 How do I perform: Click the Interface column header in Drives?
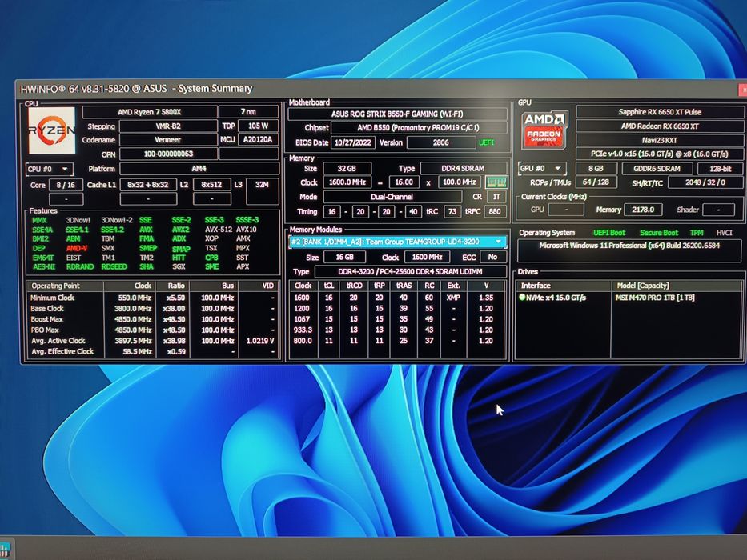(x=536, y=285)
